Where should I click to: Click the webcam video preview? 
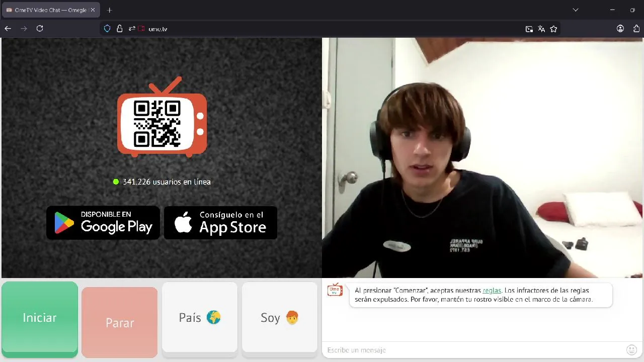pos(482,158)
